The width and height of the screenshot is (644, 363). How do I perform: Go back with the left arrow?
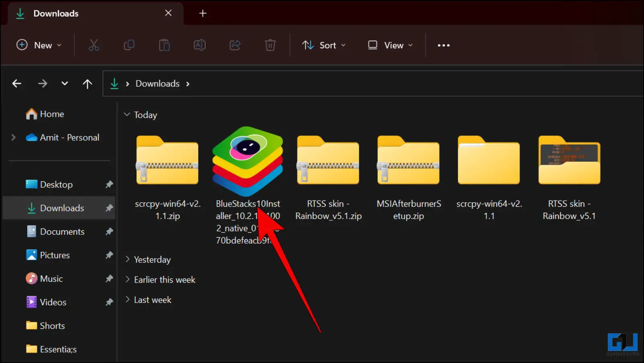pos(17,84)
